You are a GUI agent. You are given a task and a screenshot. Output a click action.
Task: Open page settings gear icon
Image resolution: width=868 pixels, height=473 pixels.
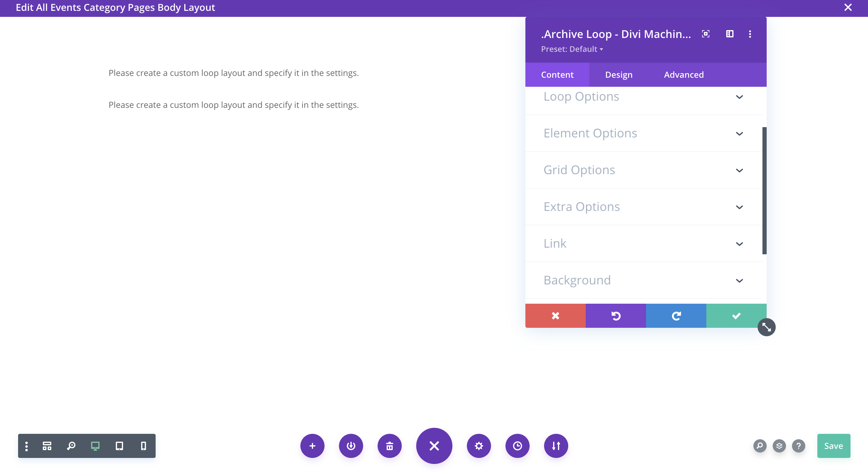click(478, 446)
